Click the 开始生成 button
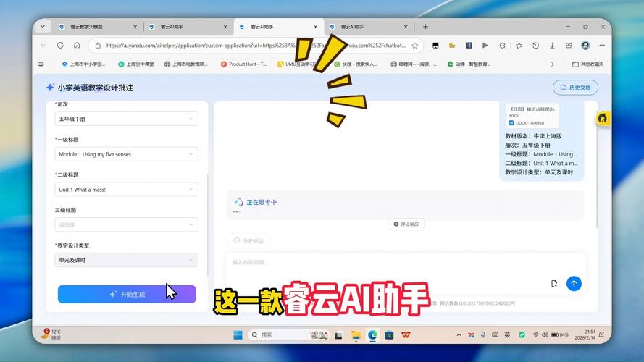Screen dimensions: 644x362 pos(127,294)
